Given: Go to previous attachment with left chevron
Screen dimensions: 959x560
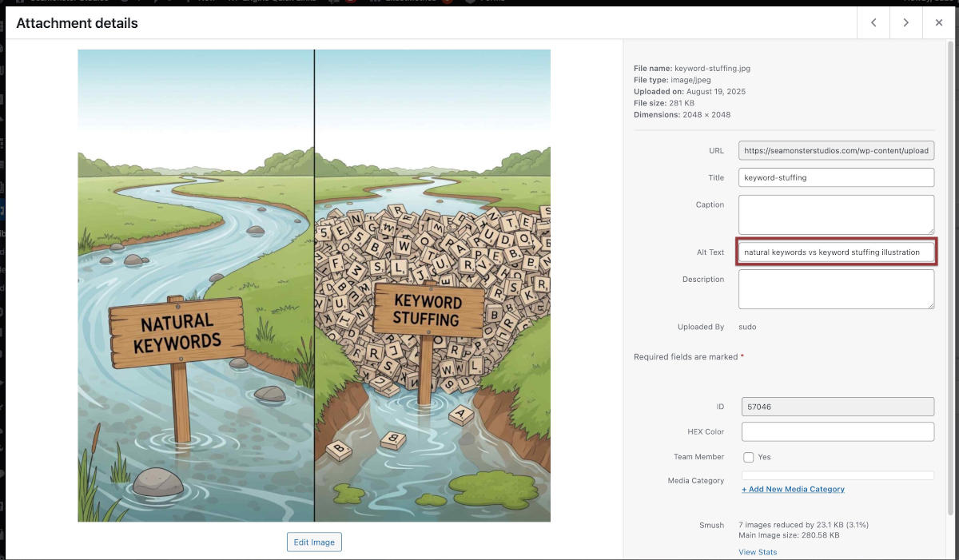Looking at the screenshot, I should point(873,23).
